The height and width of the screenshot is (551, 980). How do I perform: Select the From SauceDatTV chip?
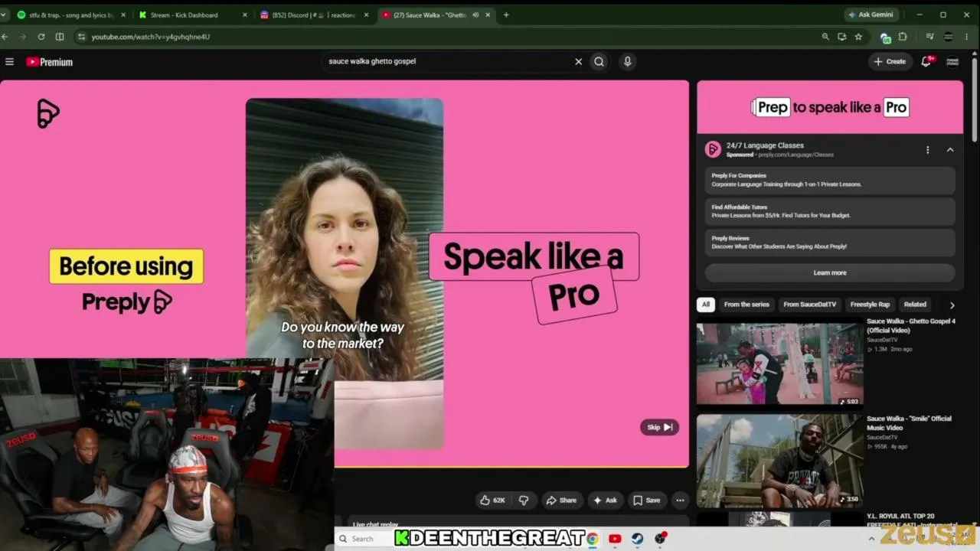click(x=810, y=305)
